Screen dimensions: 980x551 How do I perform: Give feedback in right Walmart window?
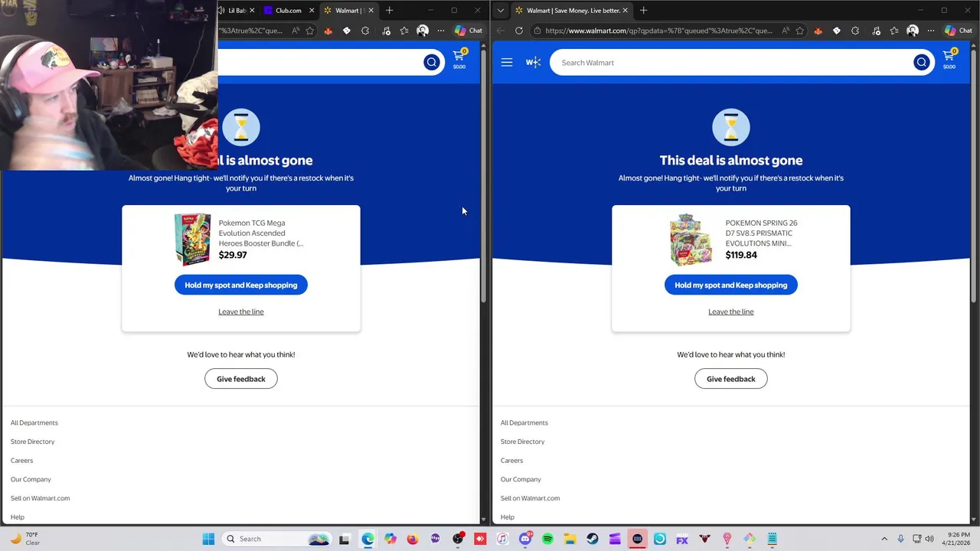731,379
